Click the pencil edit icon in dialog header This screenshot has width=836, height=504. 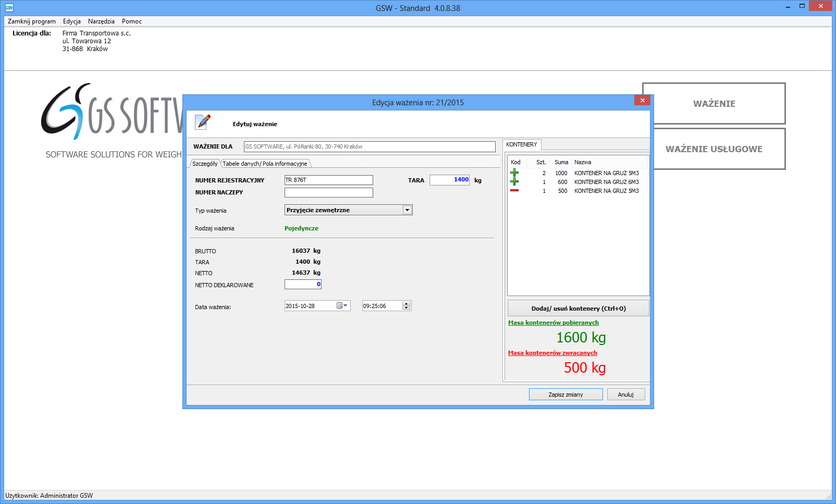[202, 122]
